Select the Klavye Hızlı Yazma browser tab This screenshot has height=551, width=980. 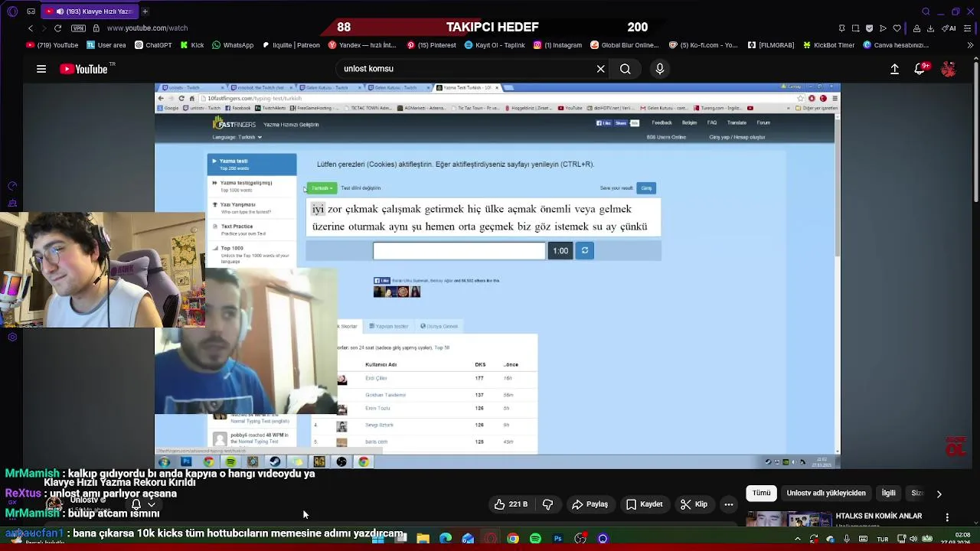[88, 11]
